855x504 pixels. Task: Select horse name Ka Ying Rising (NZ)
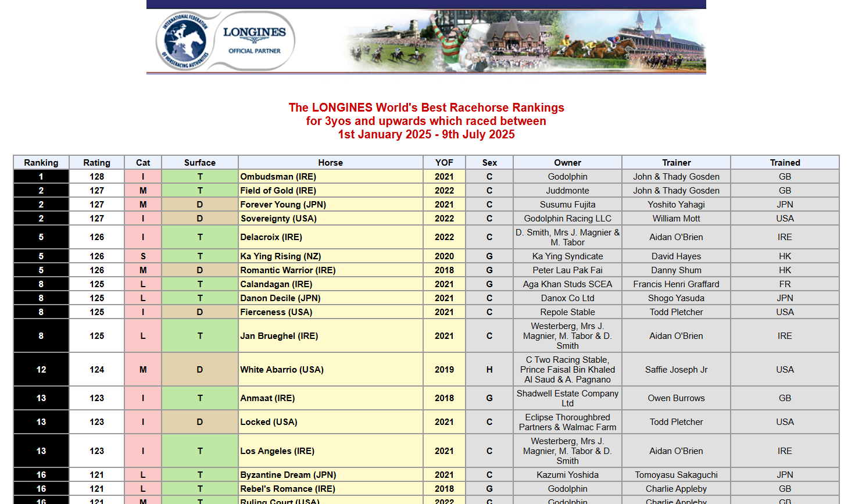point(281,256)
